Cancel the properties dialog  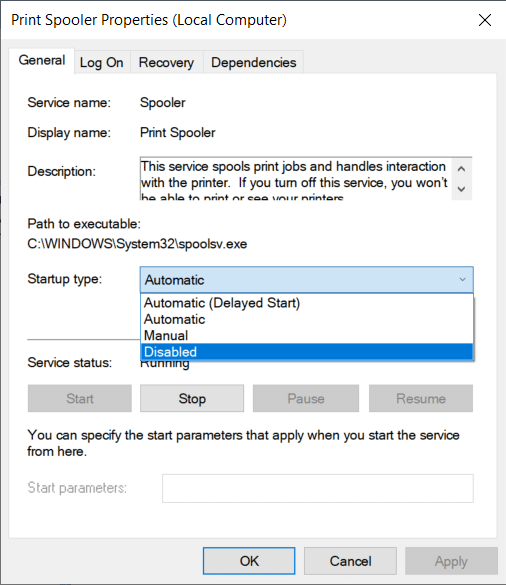350,561
